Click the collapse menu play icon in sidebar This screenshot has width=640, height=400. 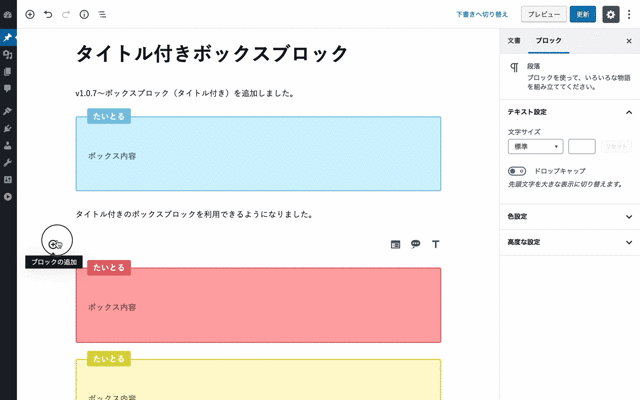(x=8, y=197)
